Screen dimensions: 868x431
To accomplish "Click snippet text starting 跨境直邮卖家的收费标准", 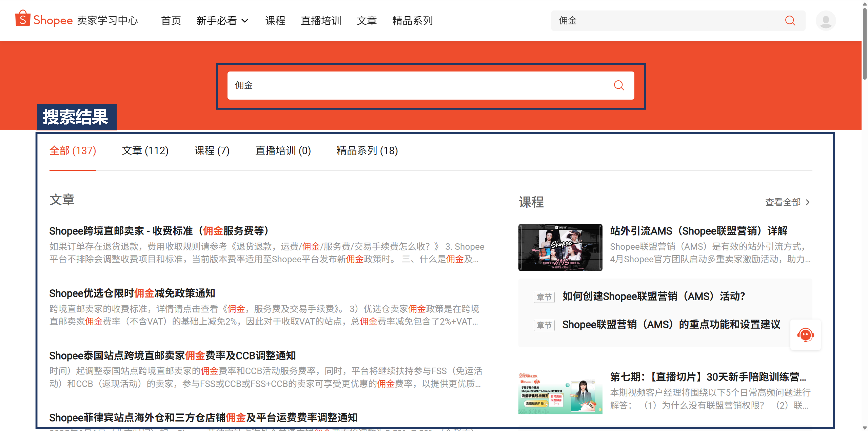I will tap(264, 315).
